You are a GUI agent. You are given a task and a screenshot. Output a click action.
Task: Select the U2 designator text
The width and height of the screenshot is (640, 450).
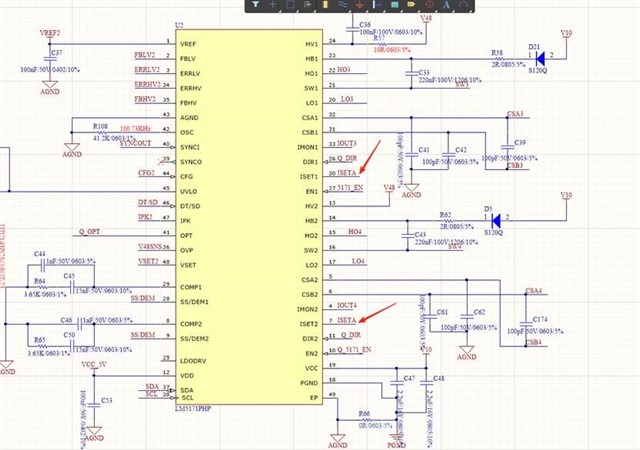click(x=179, y=25)
